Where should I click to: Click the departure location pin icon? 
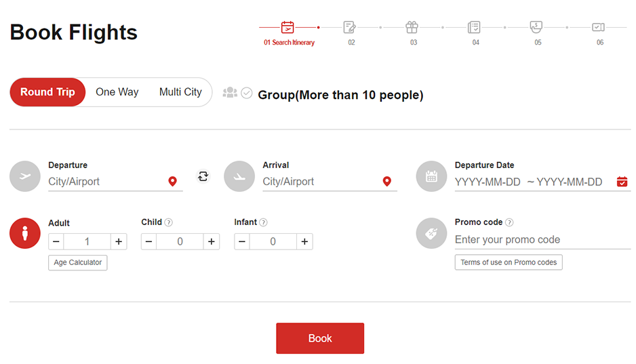(172, 182)
